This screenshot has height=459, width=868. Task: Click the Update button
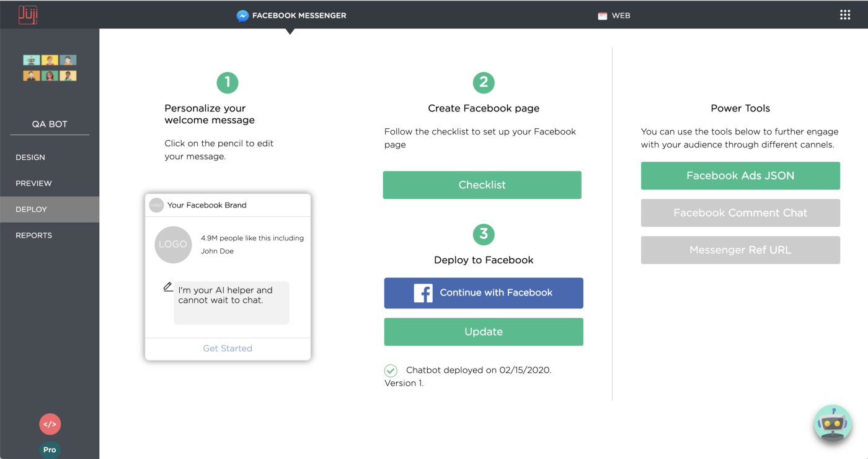(484, 331)
